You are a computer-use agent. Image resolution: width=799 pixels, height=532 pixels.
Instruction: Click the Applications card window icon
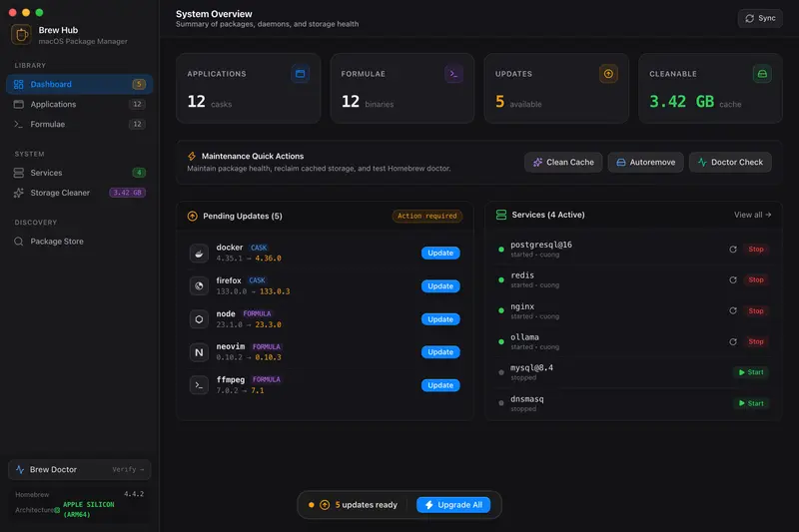click(301, 74)
